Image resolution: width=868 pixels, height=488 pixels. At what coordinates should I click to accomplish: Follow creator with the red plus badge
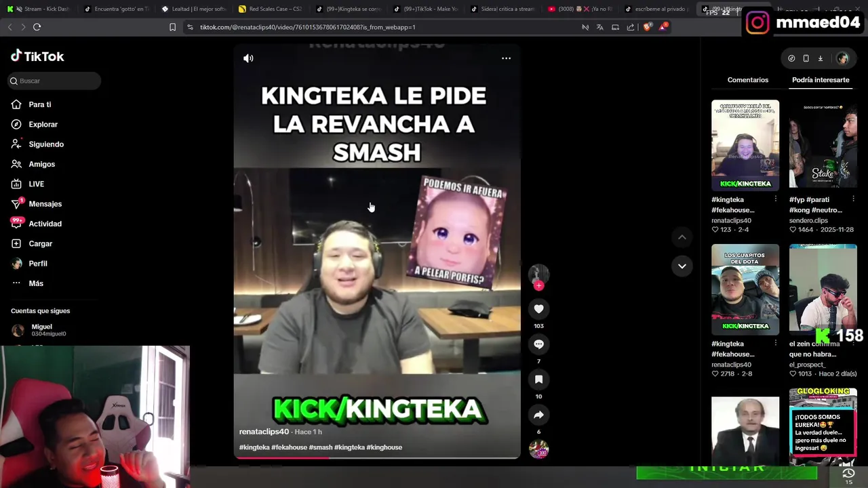538,286
